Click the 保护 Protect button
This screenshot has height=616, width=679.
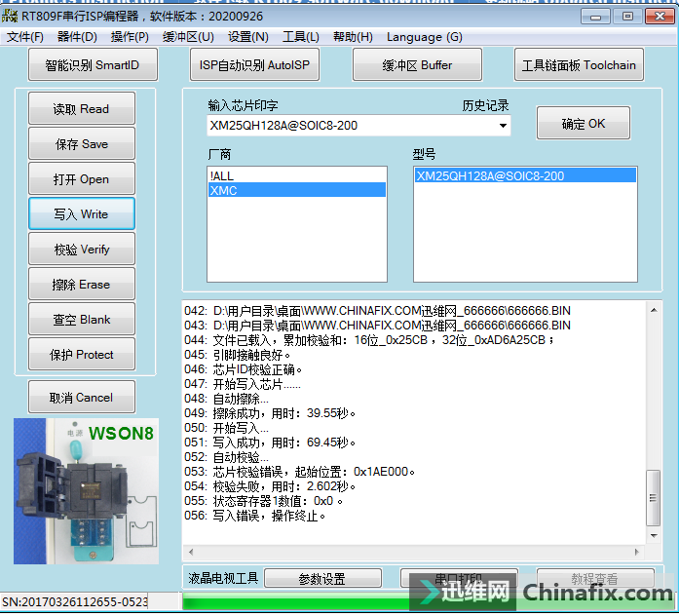pyautogui.click(x=82, y=355)
